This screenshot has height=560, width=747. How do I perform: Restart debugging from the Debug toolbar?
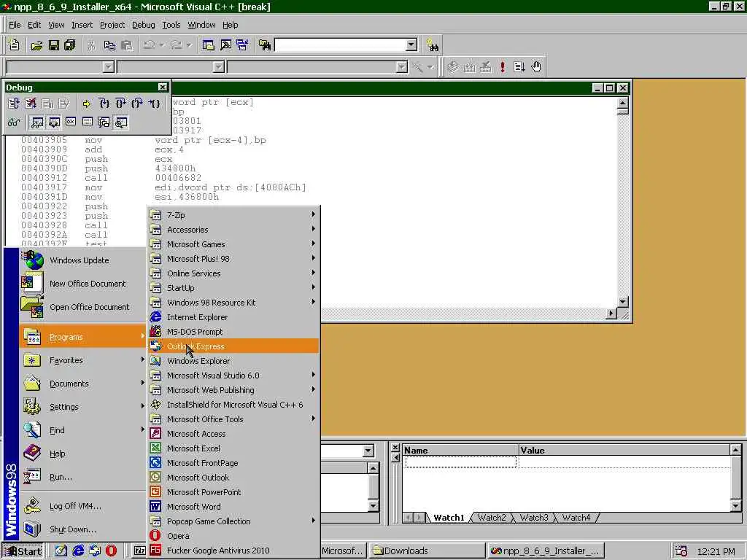pyautogui.click(x=14, y=104)
